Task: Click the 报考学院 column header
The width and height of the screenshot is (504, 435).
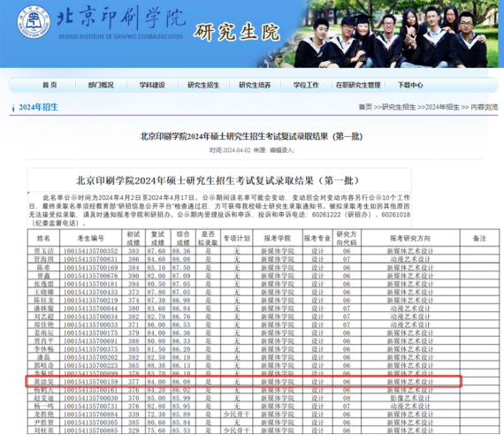Action: coord(278,238)
